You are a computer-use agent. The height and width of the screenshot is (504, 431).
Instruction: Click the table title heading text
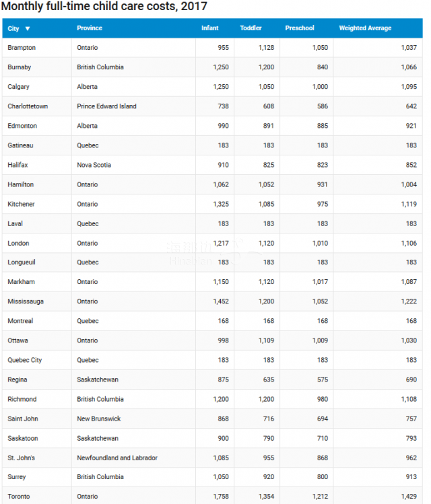pyautogui.click(x=104, y=6)
